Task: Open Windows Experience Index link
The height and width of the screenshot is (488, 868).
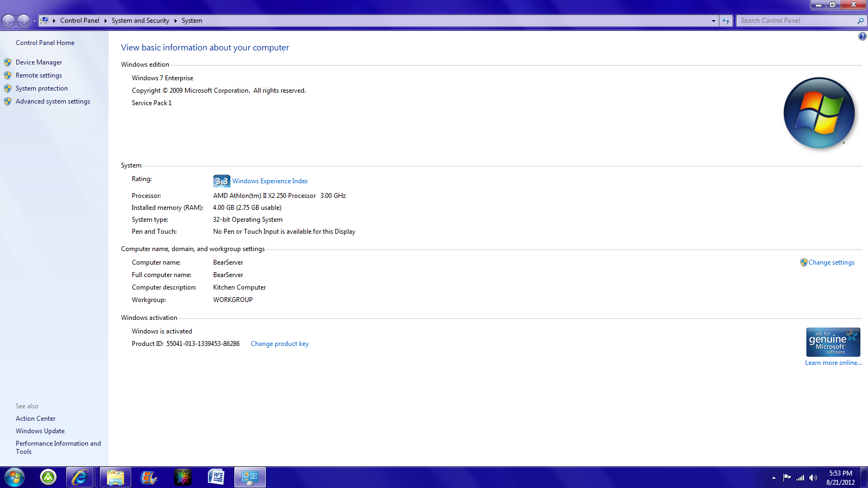Action: pyautogui.click(x=270, y=181)
